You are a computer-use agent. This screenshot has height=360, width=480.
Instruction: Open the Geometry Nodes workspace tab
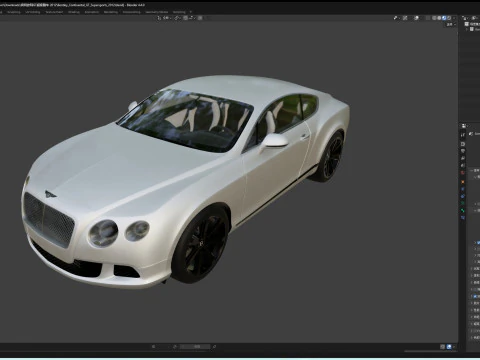coord(156,12)
